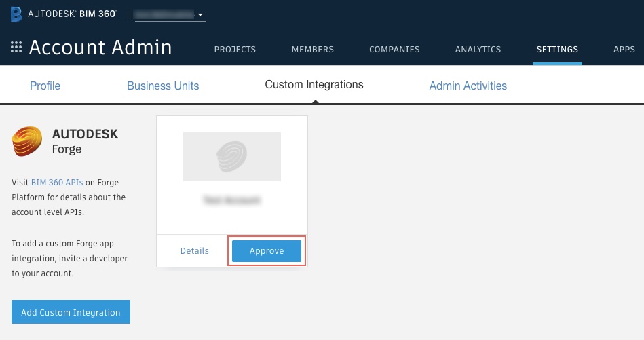Open the Apps tab

(x=624, y=50)
